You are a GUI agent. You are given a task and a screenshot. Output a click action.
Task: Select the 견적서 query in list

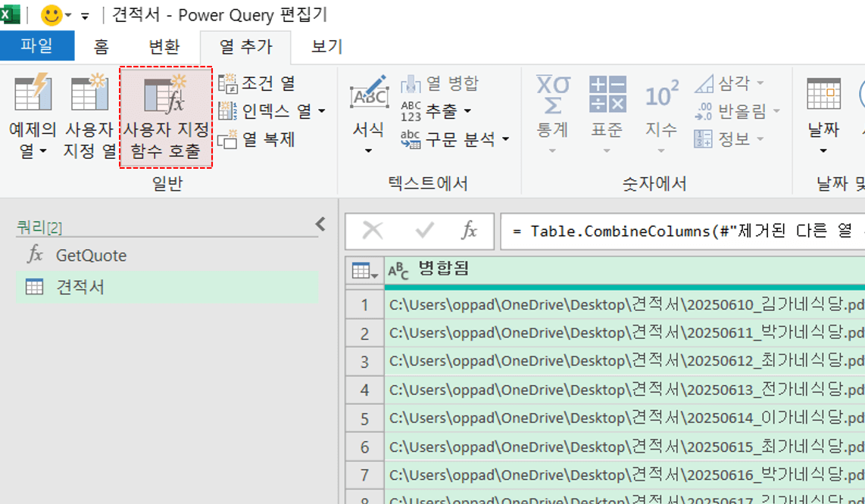point(80,288)
